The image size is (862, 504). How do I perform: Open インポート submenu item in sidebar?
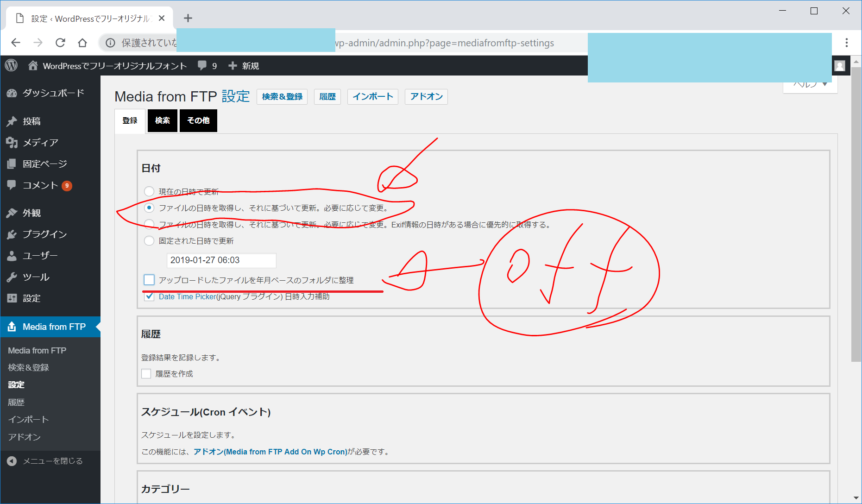28,419
